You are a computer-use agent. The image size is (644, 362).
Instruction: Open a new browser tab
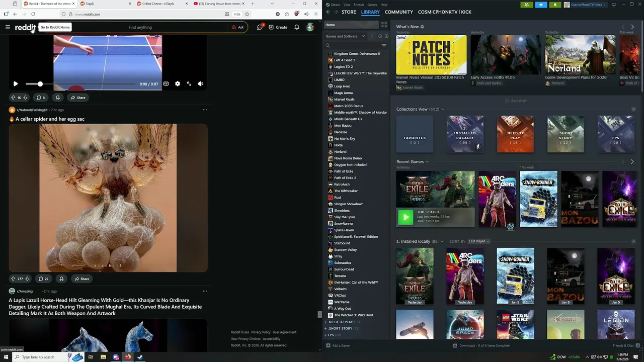pos(253,4)
